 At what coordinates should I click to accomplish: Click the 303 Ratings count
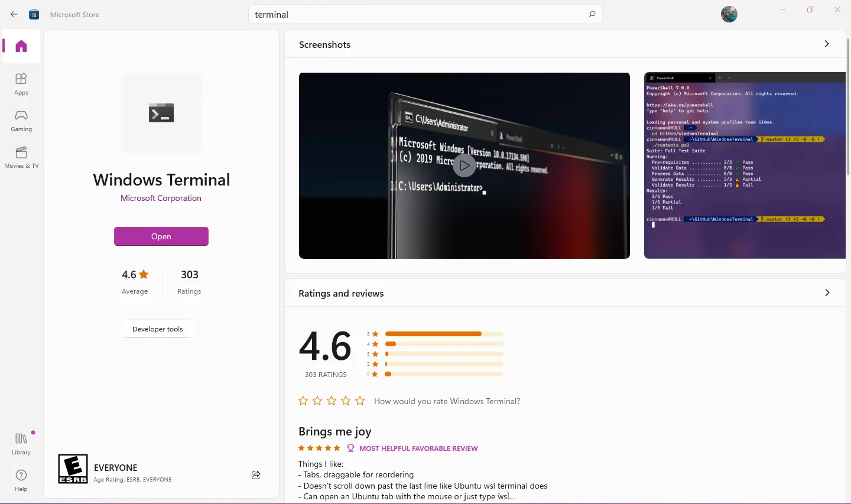189,281
